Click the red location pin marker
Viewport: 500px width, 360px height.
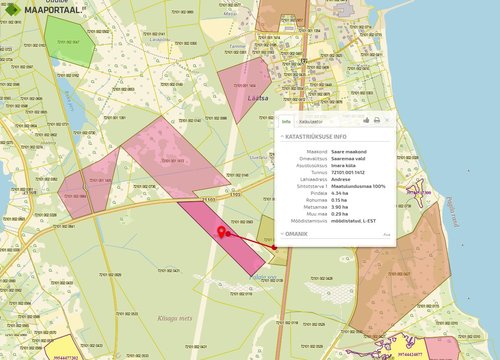point(221,231)
